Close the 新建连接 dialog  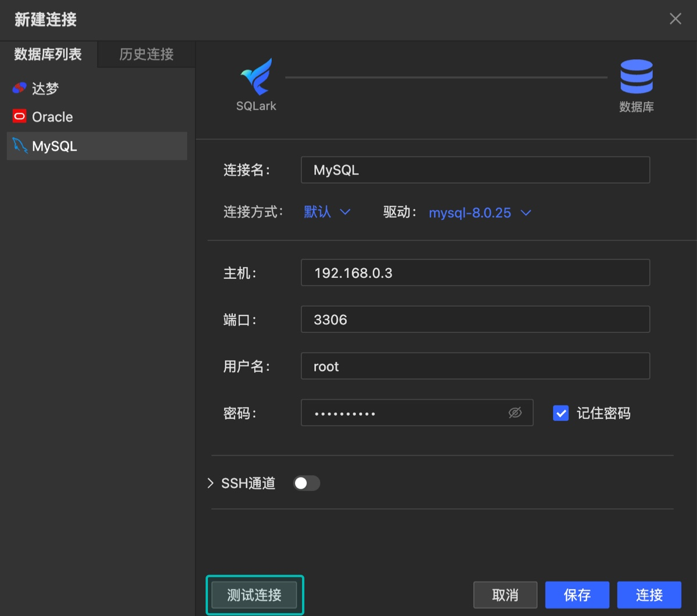pos(676,19)
